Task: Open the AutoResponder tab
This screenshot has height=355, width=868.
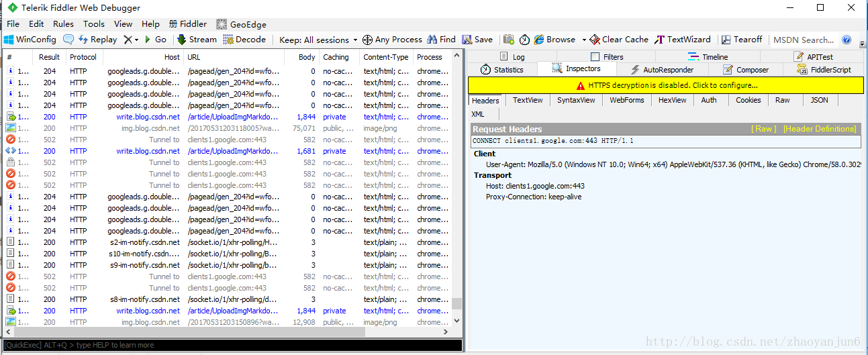Action: coord(662,69)
